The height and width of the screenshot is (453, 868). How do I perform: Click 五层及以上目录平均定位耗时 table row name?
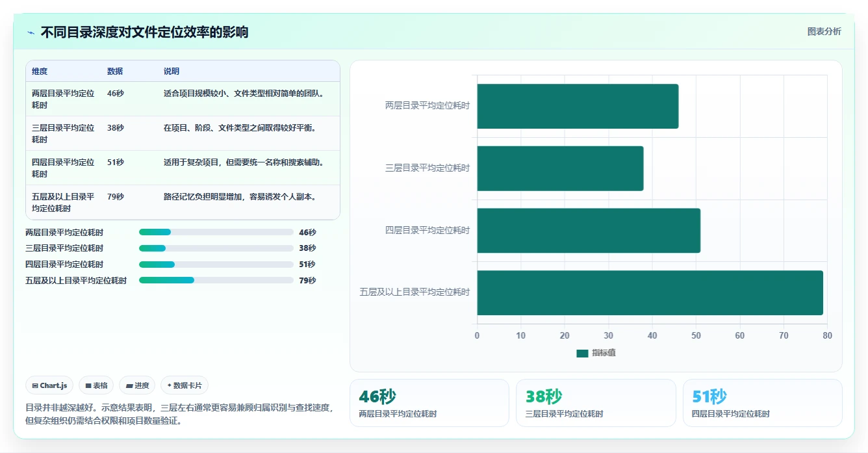coord(63,203)
